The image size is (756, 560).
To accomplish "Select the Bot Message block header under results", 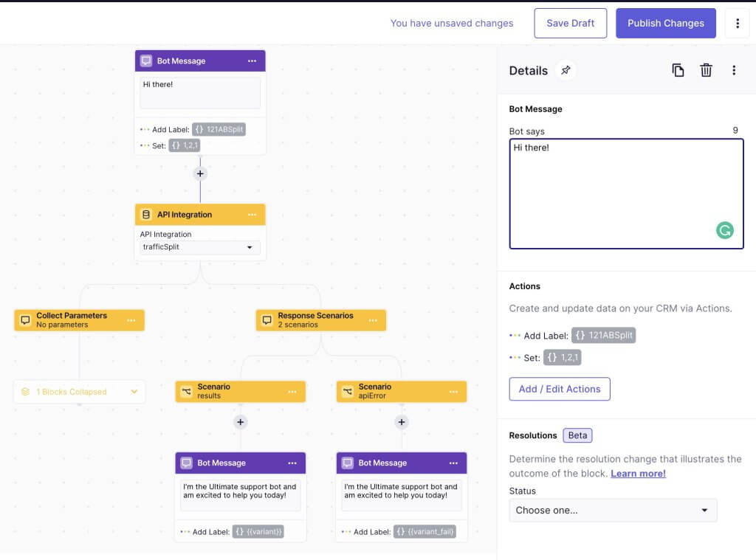I will click(240, 463).
